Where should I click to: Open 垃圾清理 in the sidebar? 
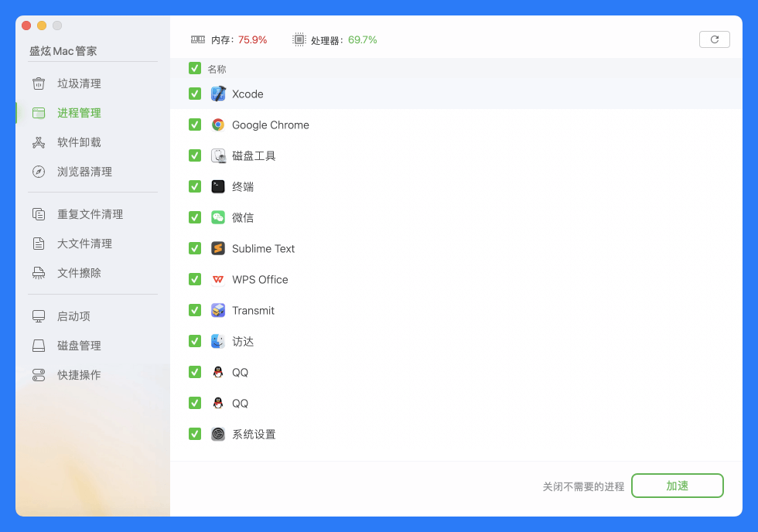(79, 84)
